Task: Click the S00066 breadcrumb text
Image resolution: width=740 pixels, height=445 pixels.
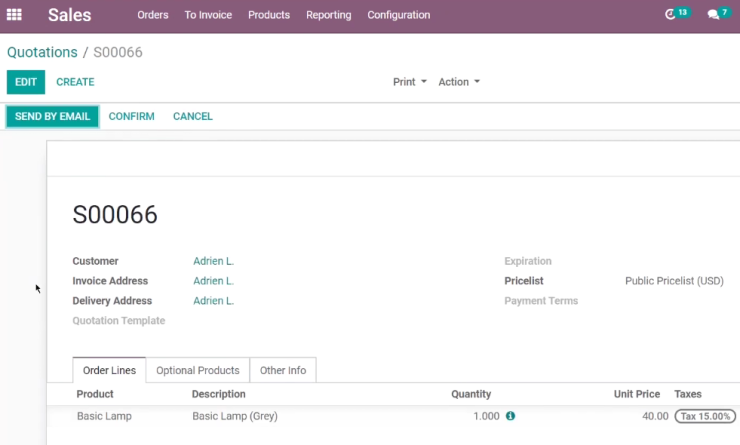Action: [x=118, y=52]
